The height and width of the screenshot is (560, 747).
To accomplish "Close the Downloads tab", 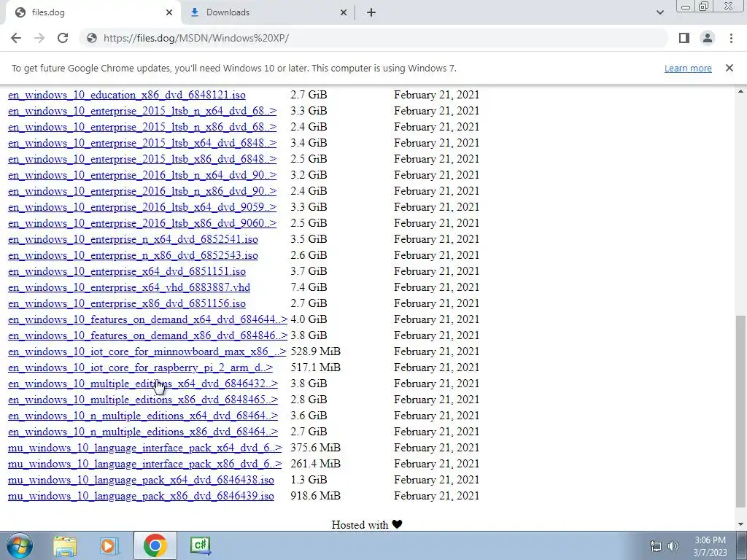I will click(x=344, y=12).
